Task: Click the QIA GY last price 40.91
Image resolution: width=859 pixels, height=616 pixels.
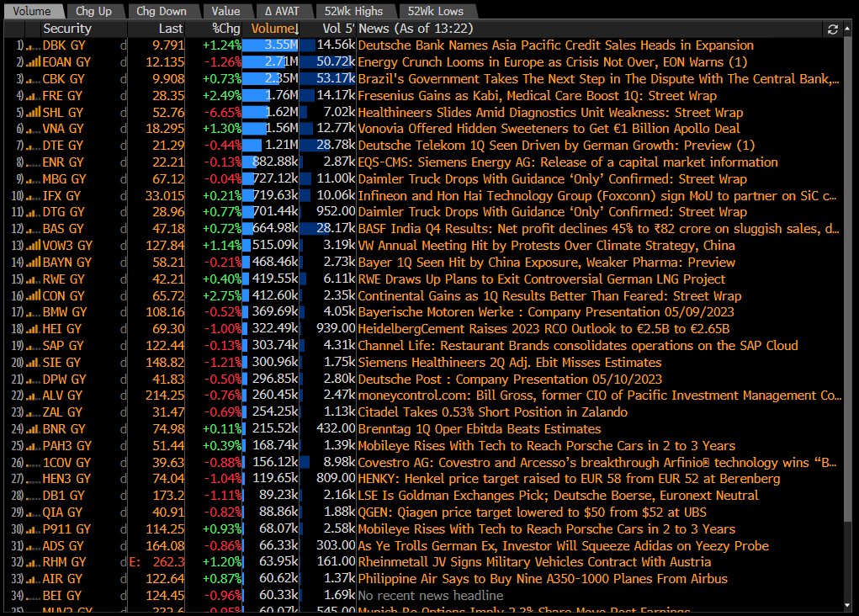Action: point(168,512)
